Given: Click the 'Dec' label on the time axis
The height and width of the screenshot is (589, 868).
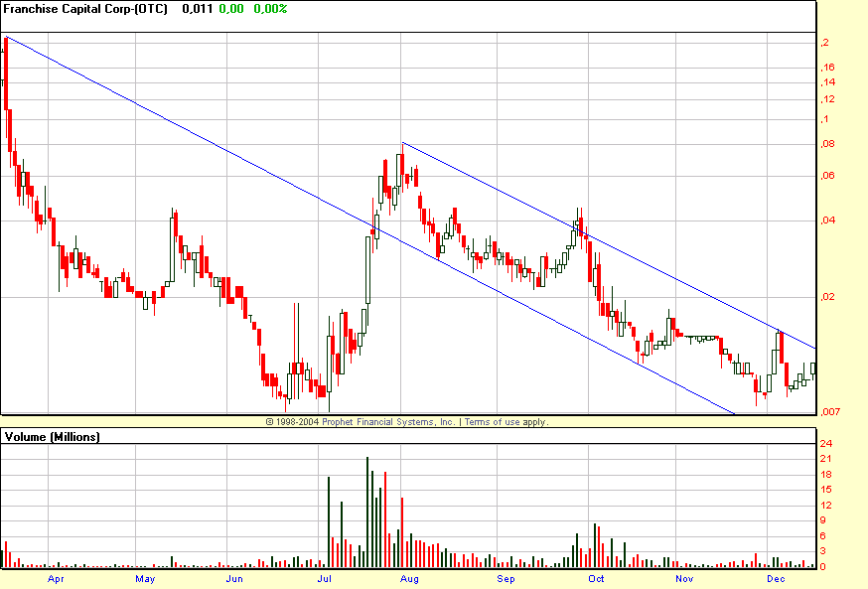Looking at the screenshot, I should pos(776,577).
